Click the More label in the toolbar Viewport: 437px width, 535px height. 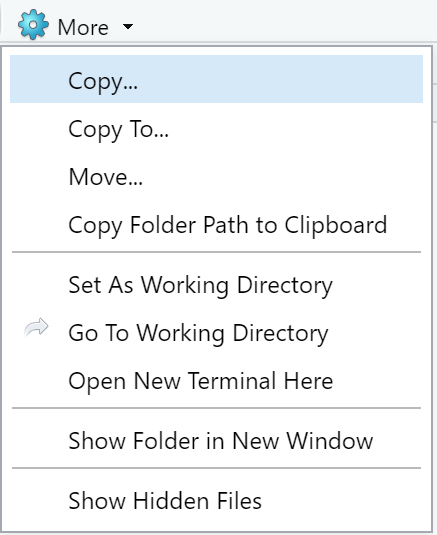pos(83,27)
